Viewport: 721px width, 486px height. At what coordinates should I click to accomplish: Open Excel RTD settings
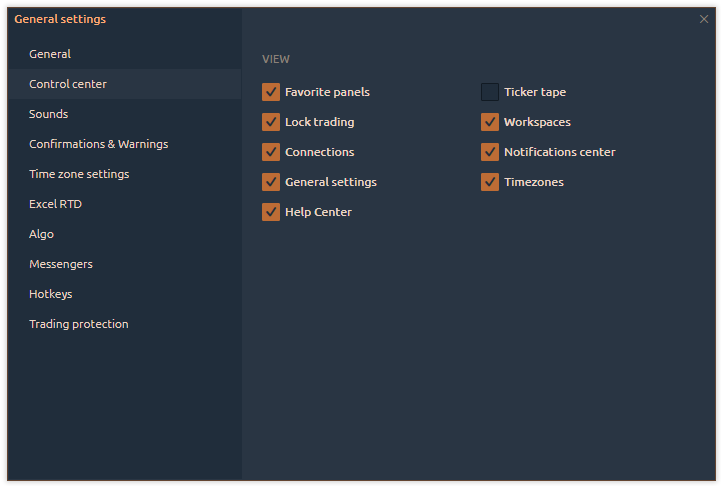click(x=55, y=204)
